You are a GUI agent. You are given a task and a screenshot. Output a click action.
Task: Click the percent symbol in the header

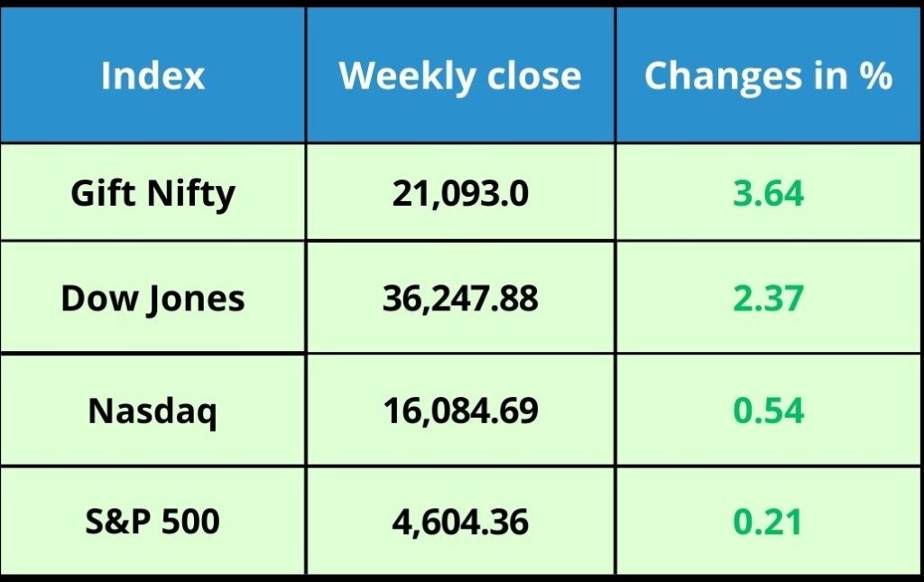pyautogui.click(x=875, y=76)
